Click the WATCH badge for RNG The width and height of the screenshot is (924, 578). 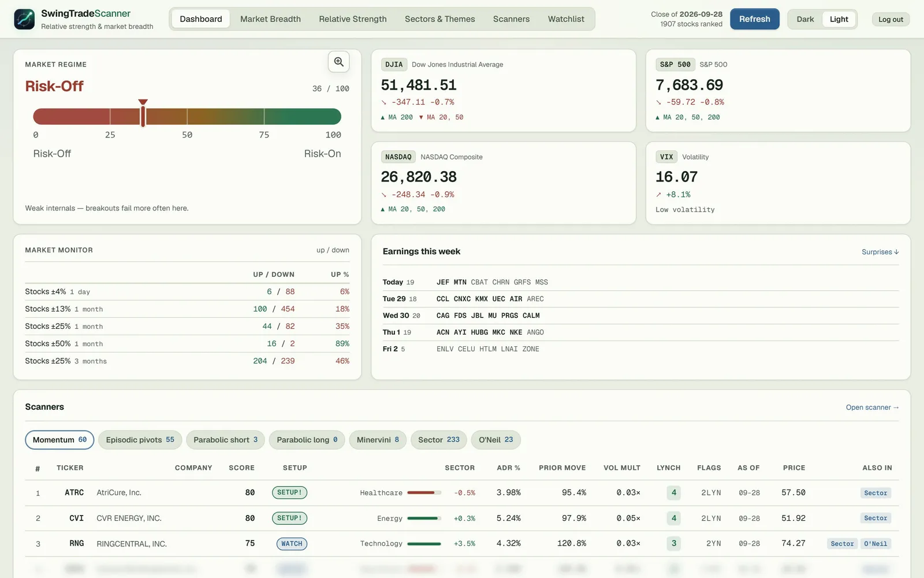pyautogui.click(x=292, y=543)
